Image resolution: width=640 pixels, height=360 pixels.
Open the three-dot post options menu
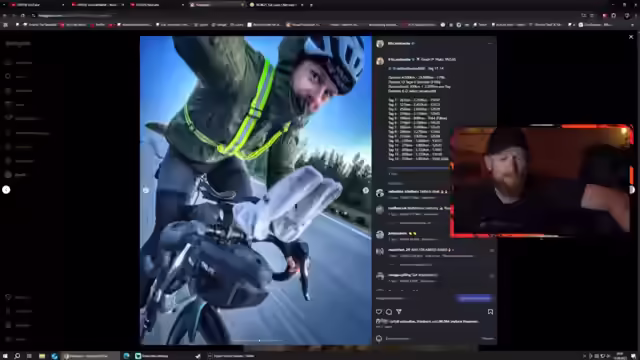(490, 43)
